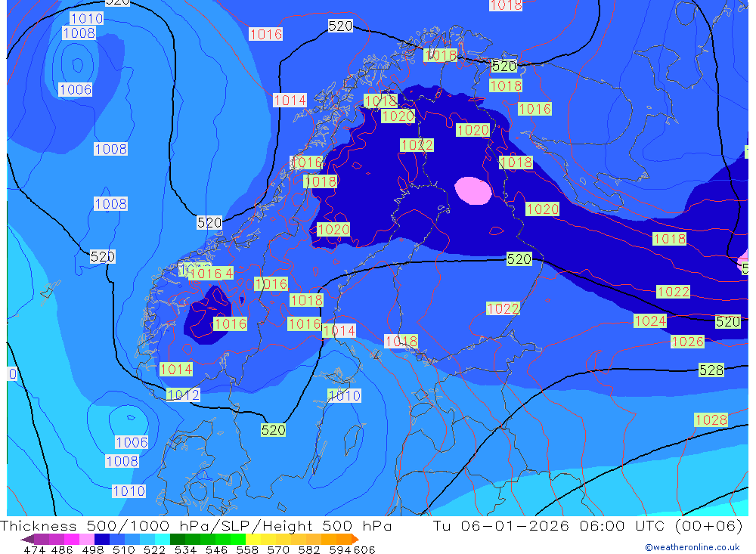756x554 pixels.
Task: Click the small pink thickness-minimum blob on the map
Action: click(473, 191)
